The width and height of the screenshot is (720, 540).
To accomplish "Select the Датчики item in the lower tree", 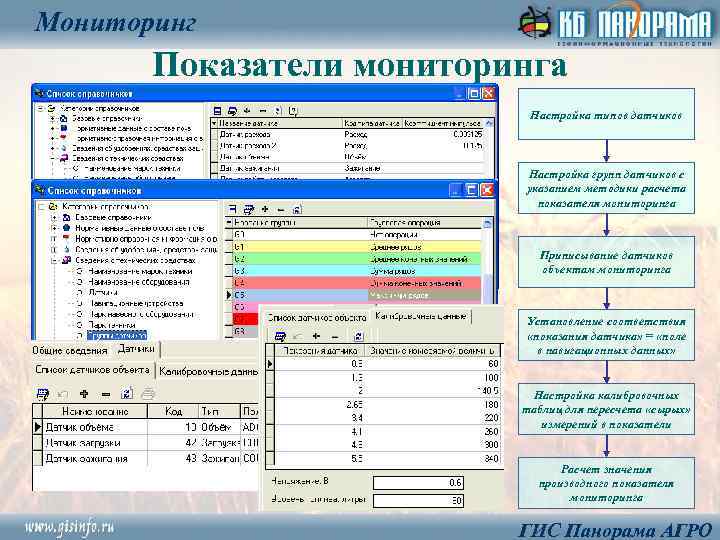I will tap(103, 292).
